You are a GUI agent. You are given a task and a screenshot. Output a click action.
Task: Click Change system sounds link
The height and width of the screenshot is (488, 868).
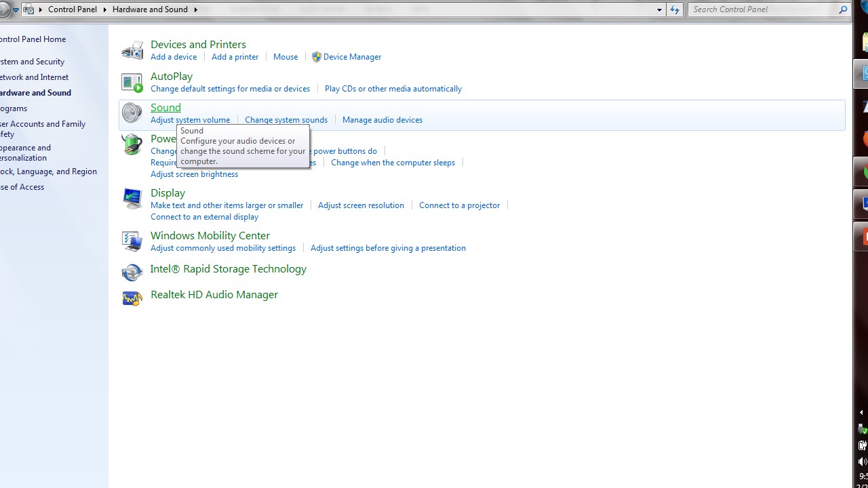pos(285,120)
